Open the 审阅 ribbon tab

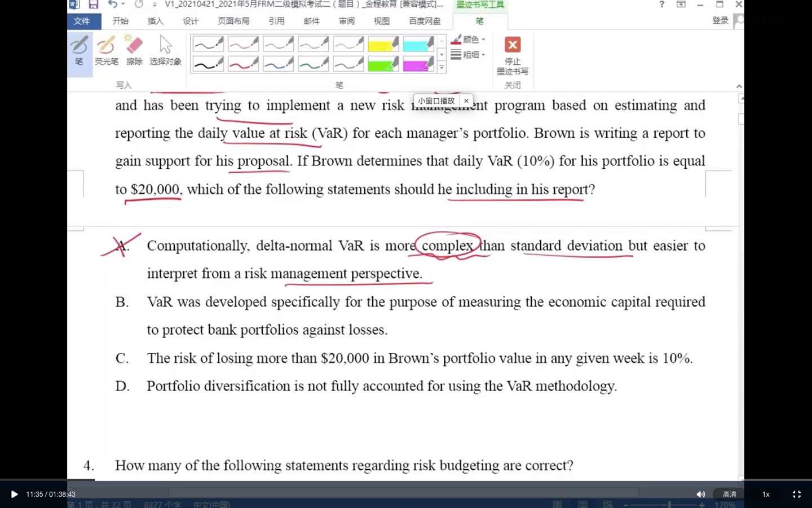click(347, 21)
